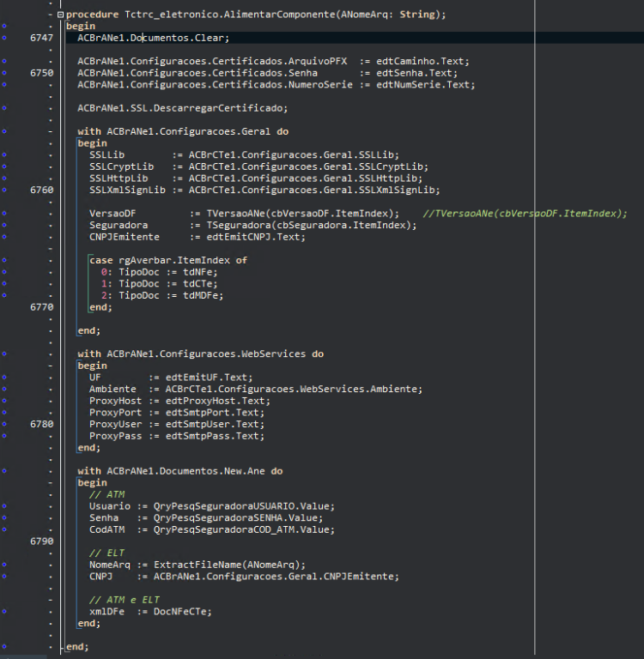Viewport: 644px width, 659px height.
Task: Click the Seguradora assignment line
Action: pos(252,226)
